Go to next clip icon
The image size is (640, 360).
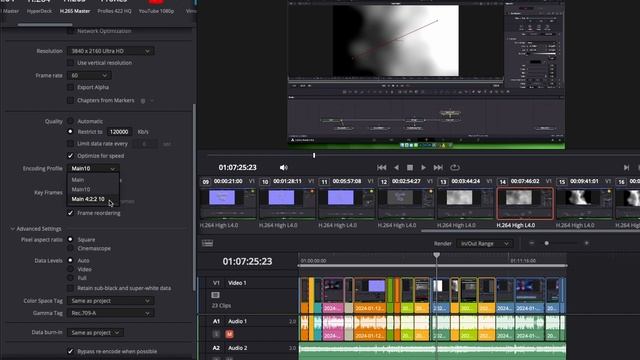(626, 167)
